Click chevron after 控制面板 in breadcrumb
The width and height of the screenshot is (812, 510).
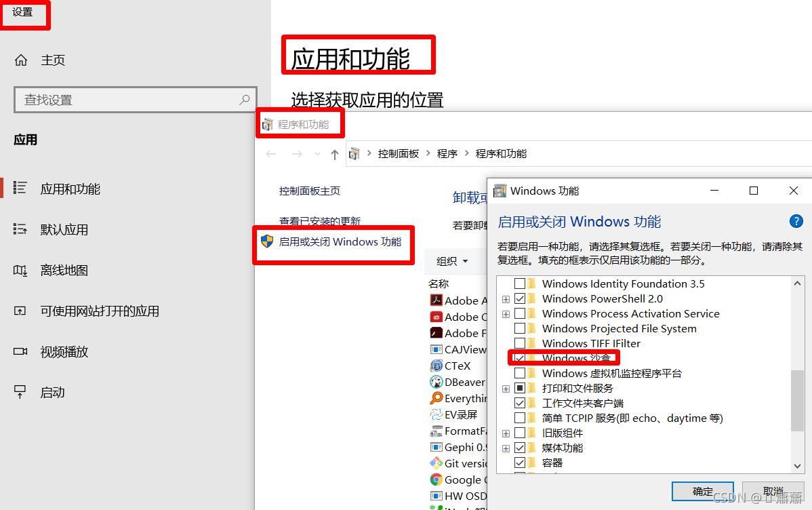coord(427,153)
